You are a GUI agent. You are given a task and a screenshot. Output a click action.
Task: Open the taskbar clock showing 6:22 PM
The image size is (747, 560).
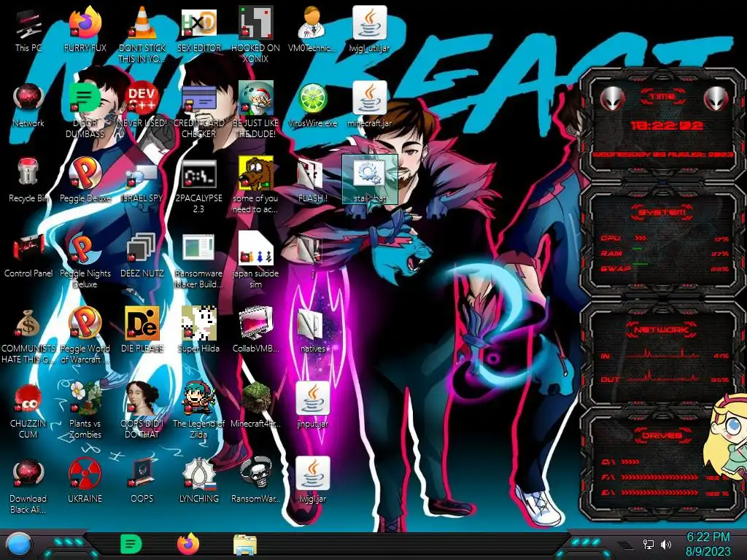pos(708,544)
